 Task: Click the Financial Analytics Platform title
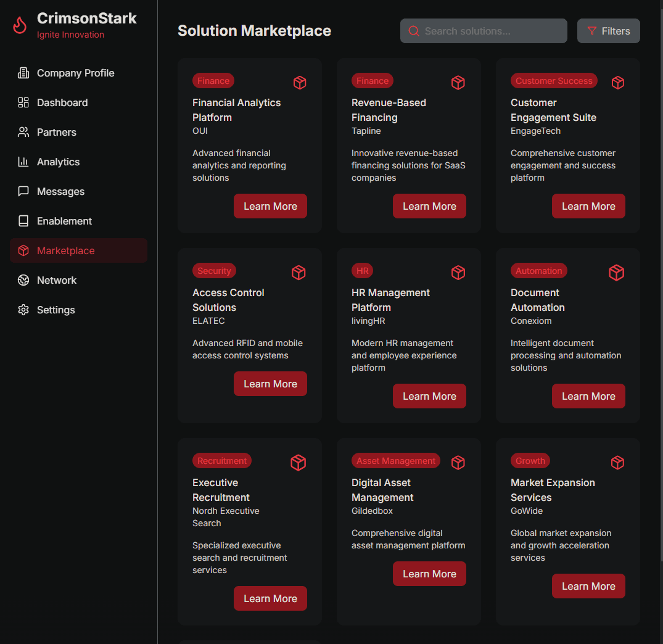(236, 110)
